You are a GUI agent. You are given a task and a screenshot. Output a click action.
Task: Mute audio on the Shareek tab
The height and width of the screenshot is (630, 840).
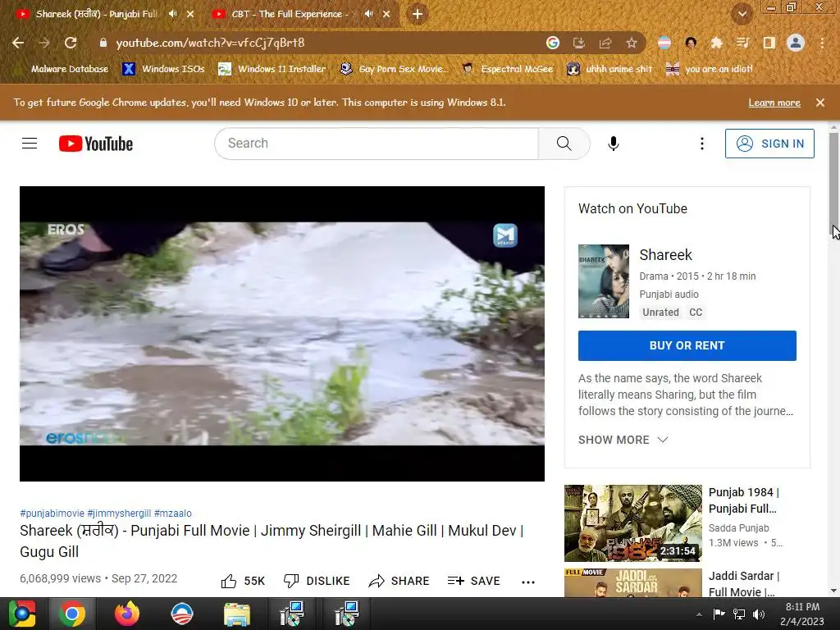[x=172, y=14]
